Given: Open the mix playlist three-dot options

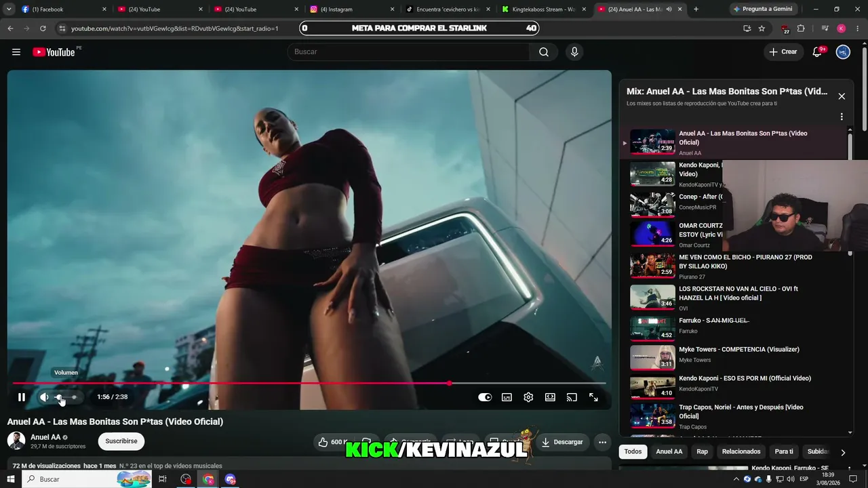Looking at the screenshot, I should (x=842, y=117).
